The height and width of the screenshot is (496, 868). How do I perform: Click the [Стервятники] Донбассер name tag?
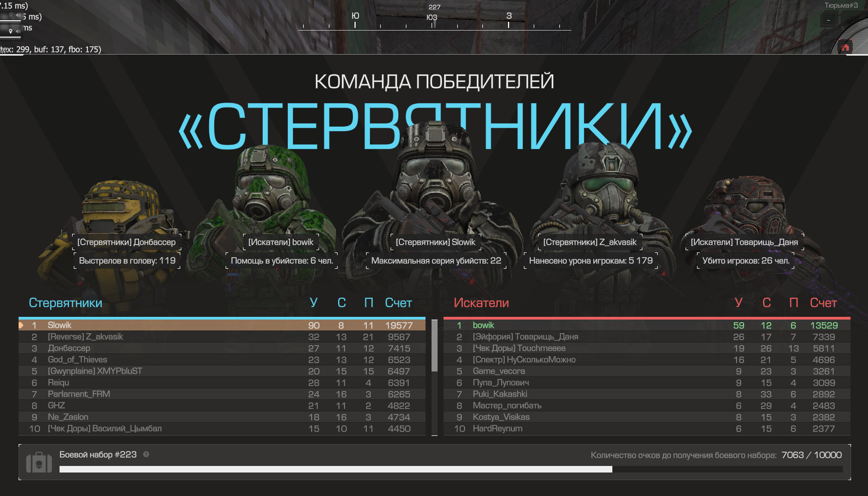click(126, 242)
